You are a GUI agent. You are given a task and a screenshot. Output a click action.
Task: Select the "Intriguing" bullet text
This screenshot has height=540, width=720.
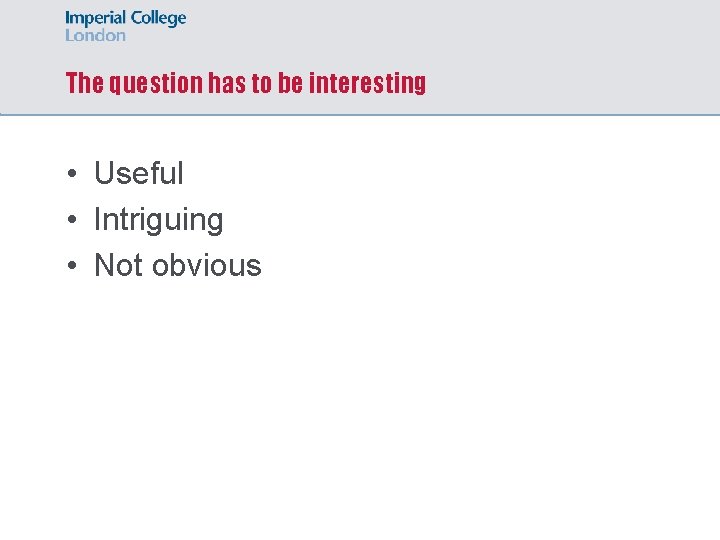pos(158,220)
